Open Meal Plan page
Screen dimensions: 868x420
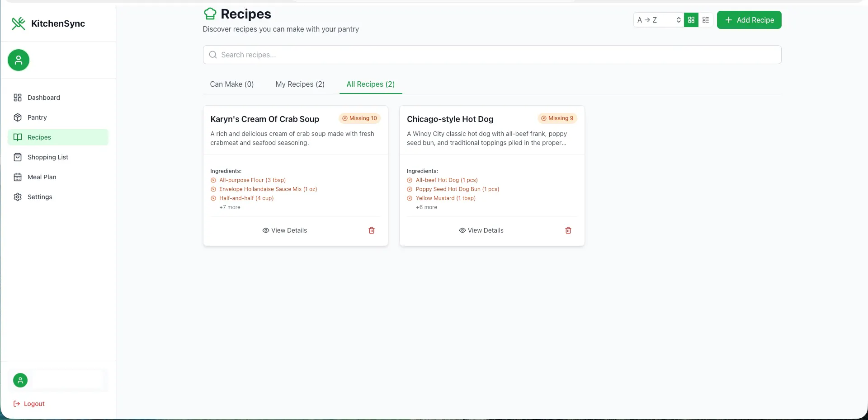[58, 177]
